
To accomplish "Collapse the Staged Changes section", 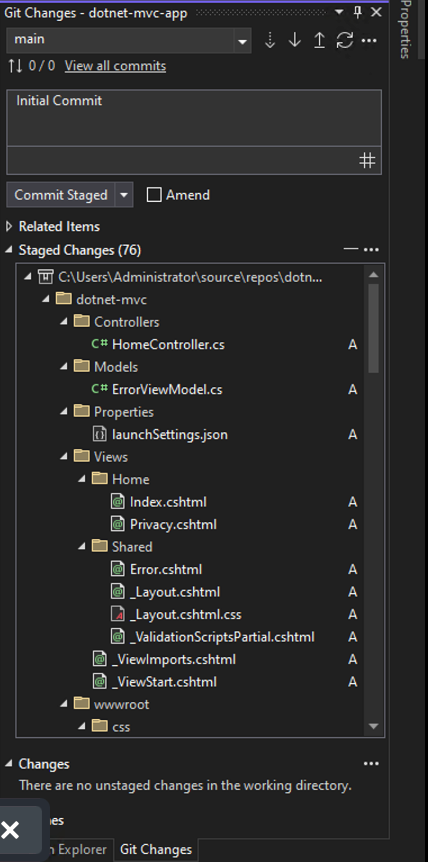I will point(9,250).
